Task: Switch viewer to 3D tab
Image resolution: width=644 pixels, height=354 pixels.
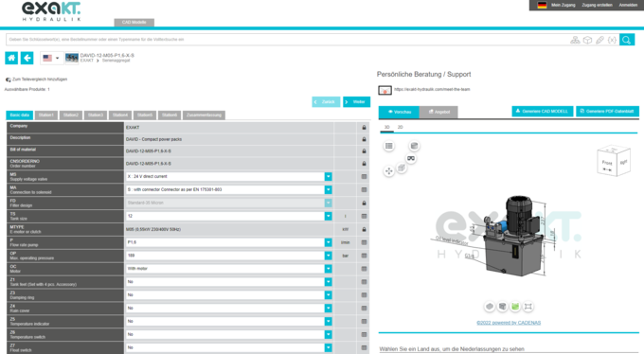Action: click(386, 128)
